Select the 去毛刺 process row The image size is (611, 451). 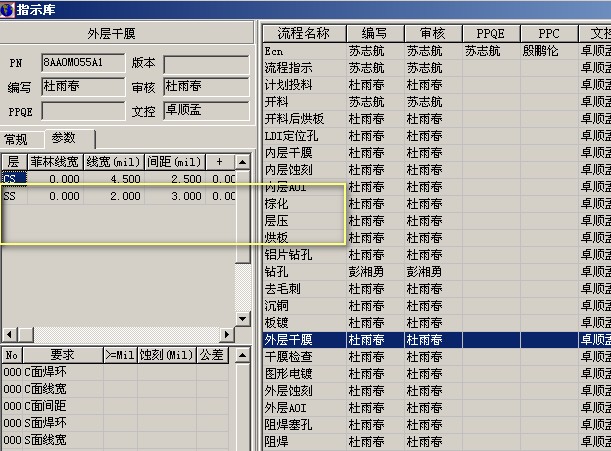[x=437, y=289]
